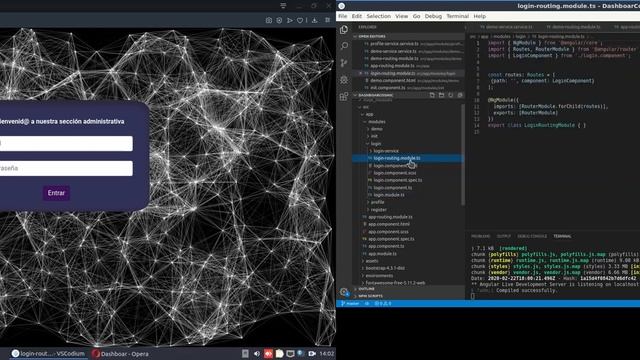
Task: Click the volume icon in the system tray
Action: click(x=257, y=353)
